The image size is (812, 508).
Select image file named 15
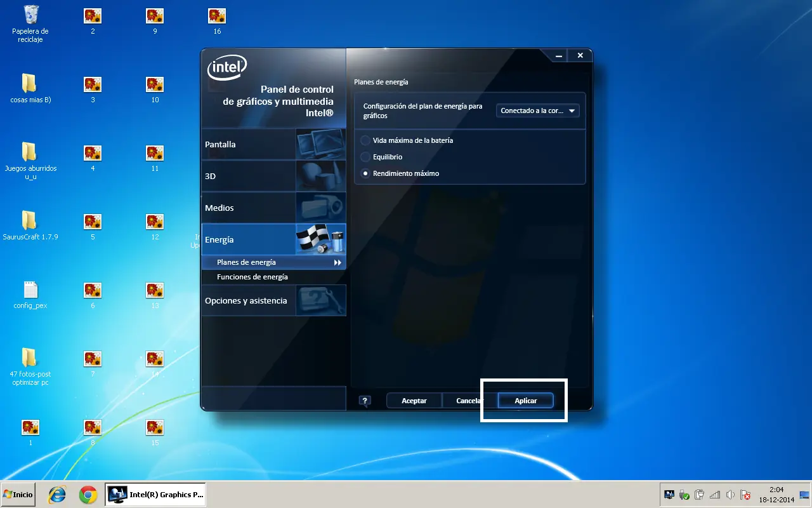(x=155, y=432)
